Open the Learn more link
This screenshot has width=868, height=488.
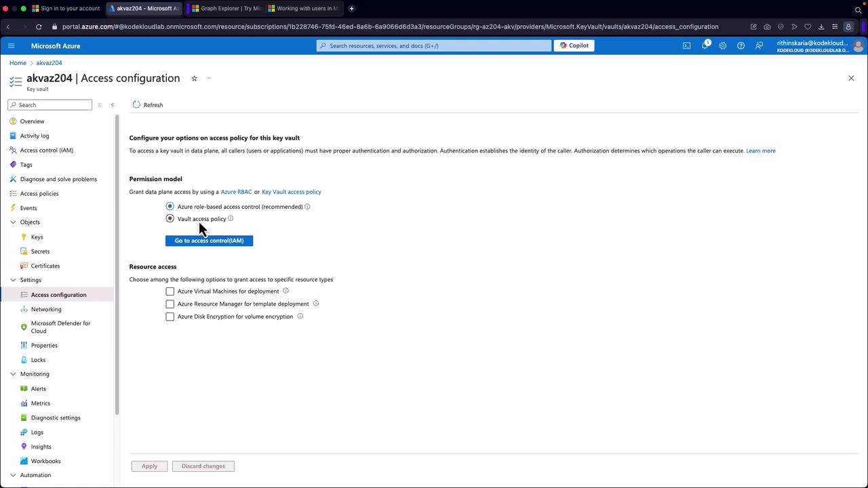[761, 150]
